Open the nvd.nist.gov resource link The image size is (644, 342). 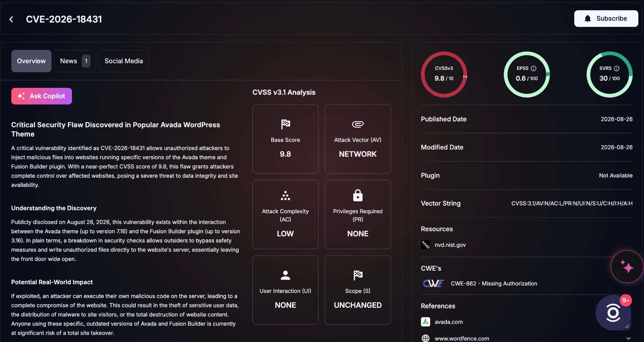[x=450, y=245]
